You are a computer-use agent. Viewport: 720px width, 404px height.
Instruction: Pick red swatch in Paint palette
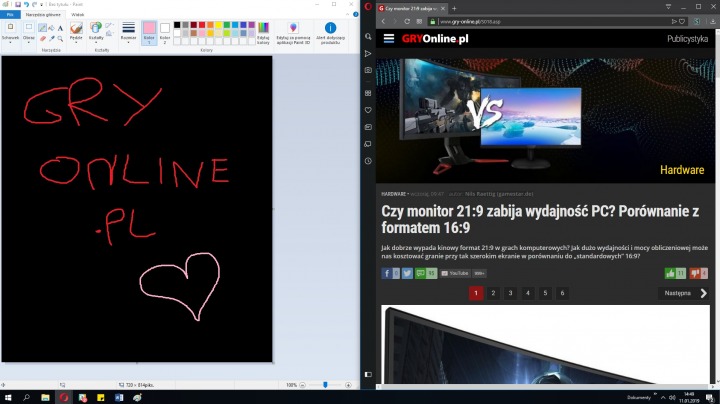(x=202, y=25)
